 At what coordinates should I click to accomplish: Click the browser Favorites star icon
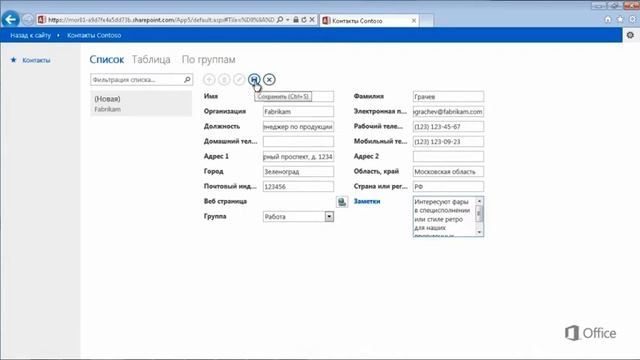620,20
